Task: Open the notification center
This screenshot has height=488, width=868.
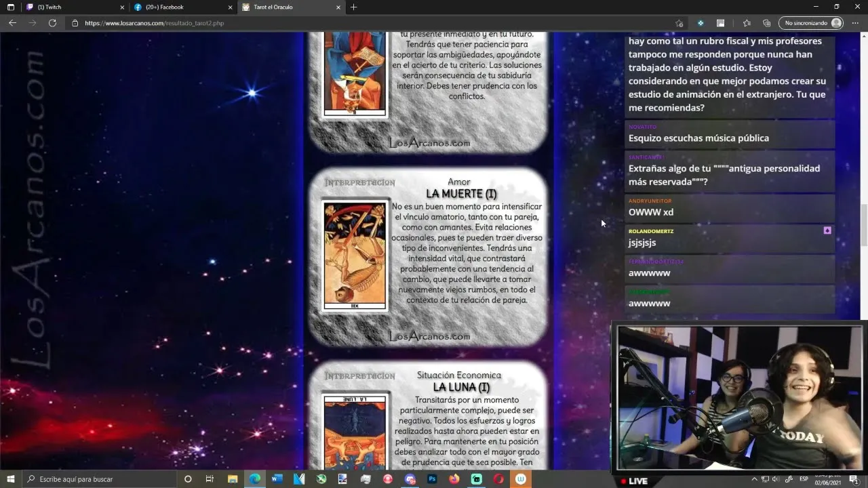Action: (854, 479)
